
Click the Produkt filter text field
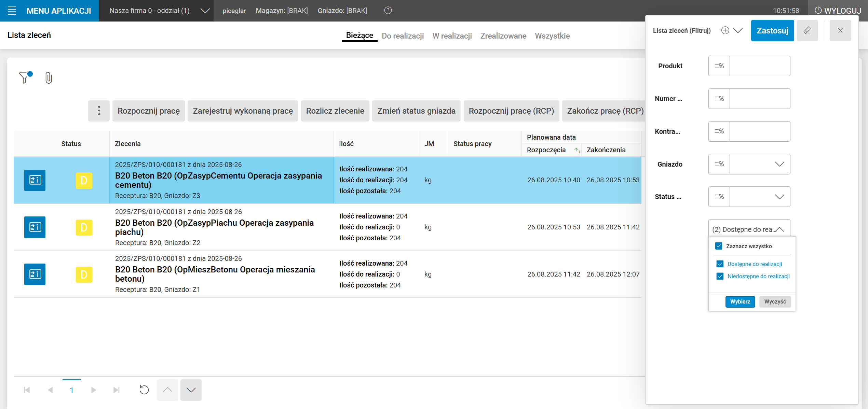pyautogui.click(x=760, y=66)
